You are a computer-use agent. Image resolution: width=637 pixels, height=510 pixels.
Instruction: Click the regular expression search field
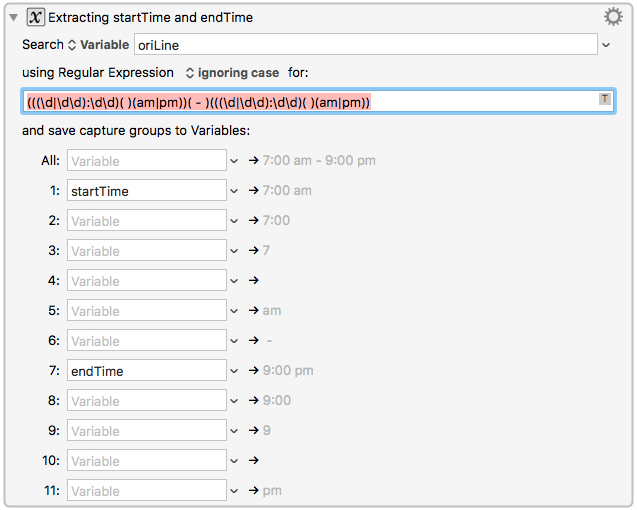(300, 101)
